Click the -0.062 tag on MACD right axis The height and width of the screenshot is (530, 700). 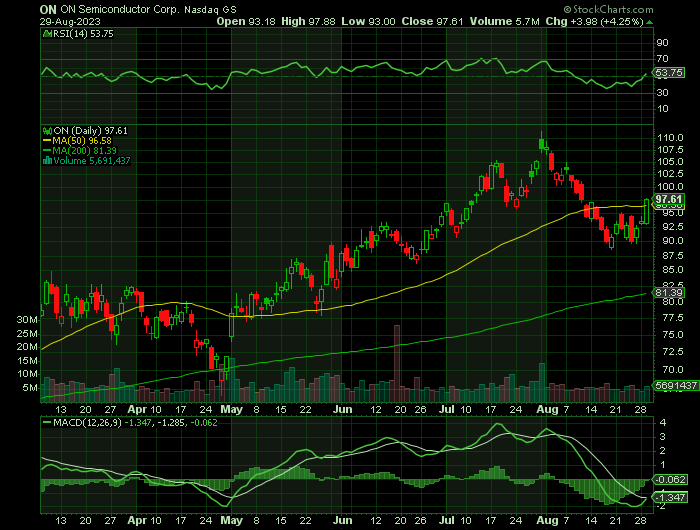(670, 480)
